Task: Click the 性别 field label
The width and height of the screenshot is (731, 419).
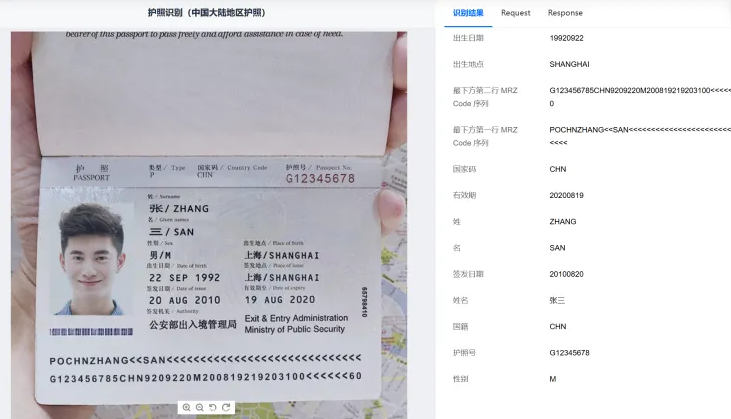Action: tap(461, 379)
